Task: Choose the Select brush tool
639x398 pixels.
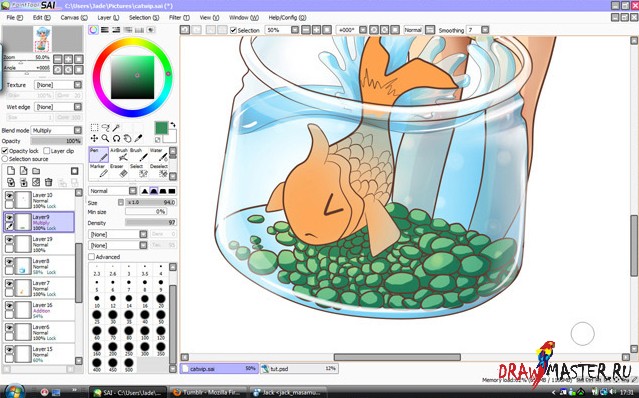Action: point(139,171)
